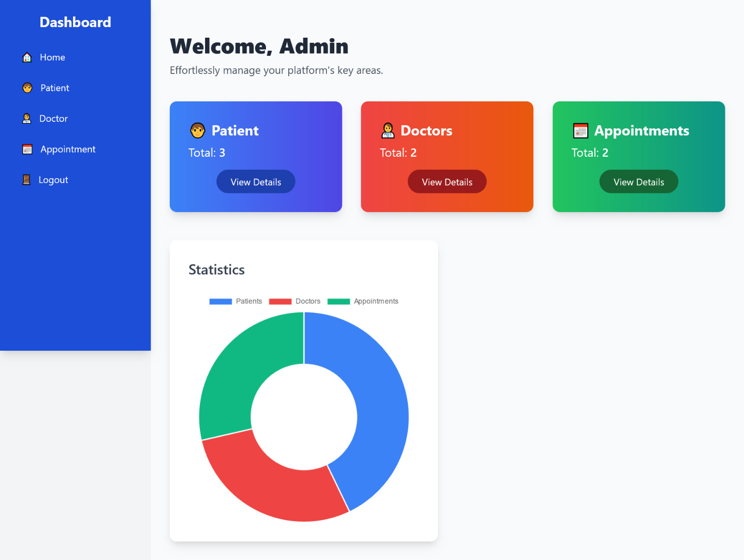Open the Appointment calendar icon in sidebar
Image resolution: width=744 pixels, height=560 pixels.
click(x=27, y=149)
